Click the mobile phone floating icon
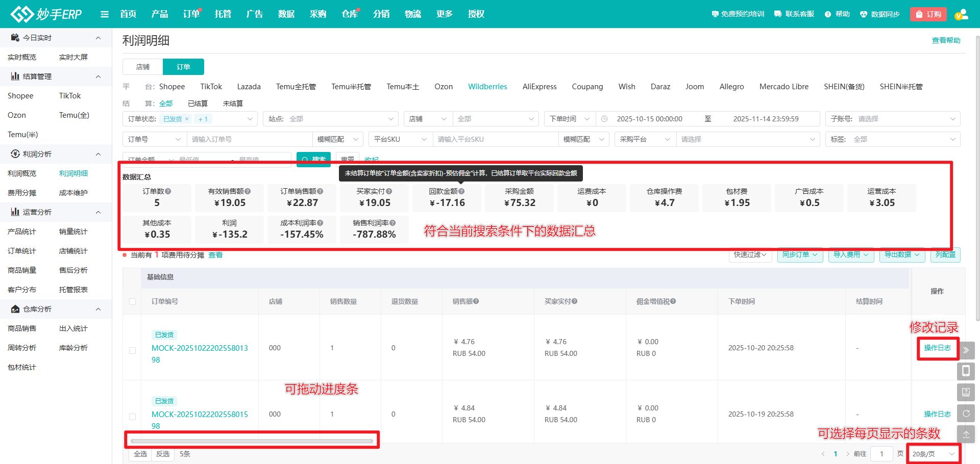The width and height of the screenshot is (980, 464). 966,371
